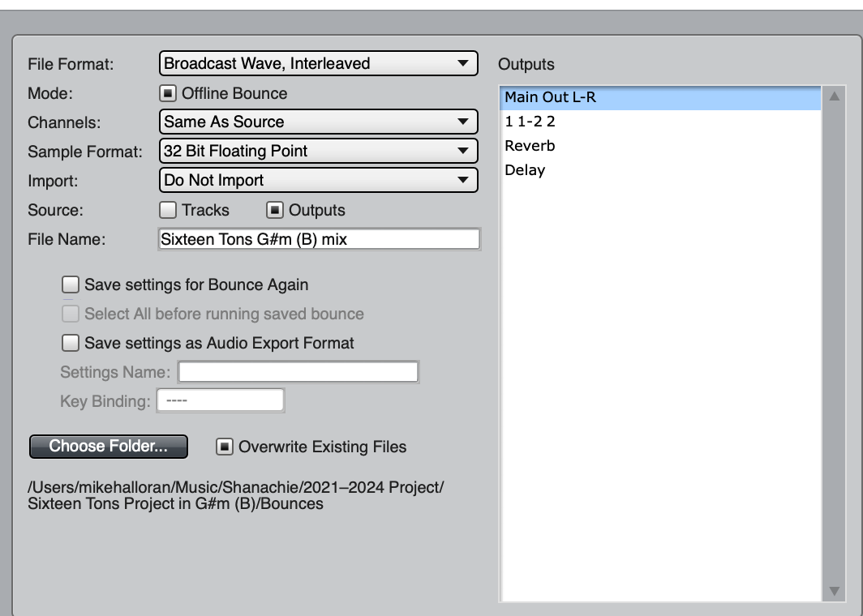863x616 pixels.
Task: Toggle the Offline Bounce checkbox
Action: coord(168,93)
